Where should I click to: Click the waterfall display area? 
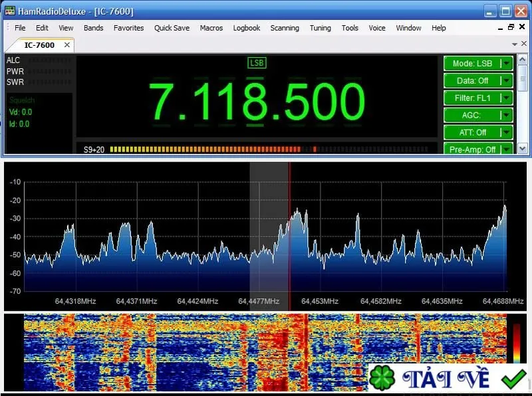click(265, 353)
